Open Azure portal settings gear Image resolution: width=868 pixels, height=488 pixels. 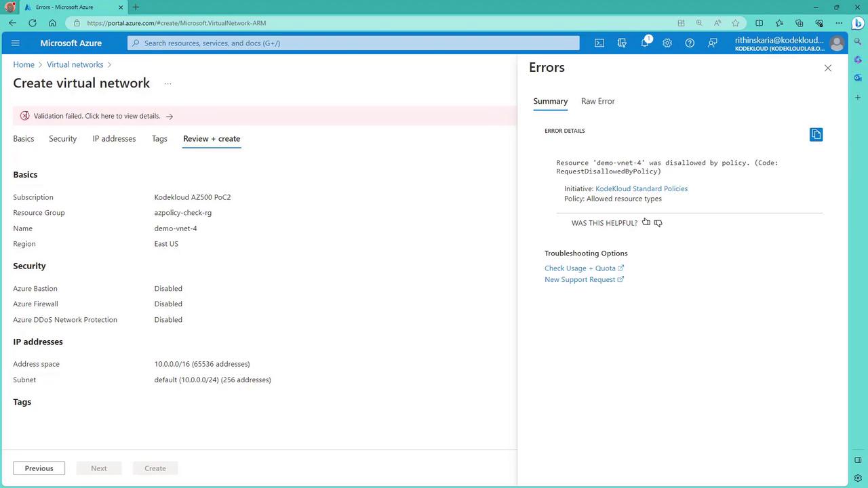pyautogui.click(x=667, y=43)
